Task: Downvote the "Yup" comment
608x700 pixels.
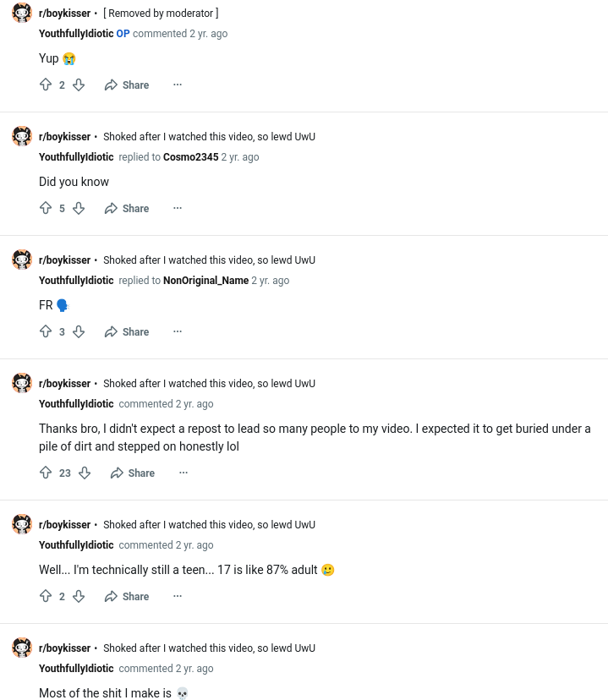Action: 79,85
